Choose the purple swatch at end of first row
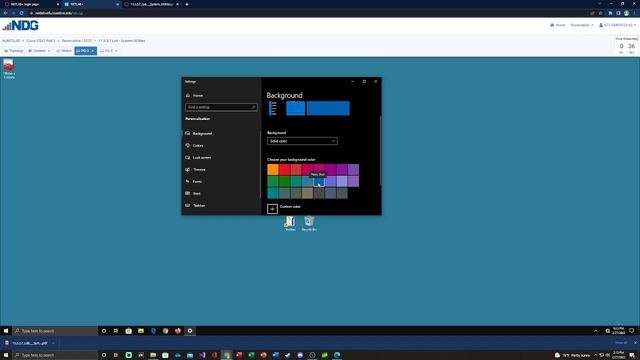Screen dimensions: 640x360 (x=353, y=169)
